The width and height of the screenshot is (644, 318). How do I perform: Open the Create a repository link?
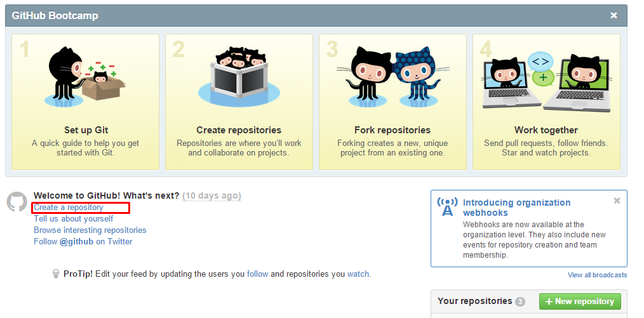click(x=68, y=208)
